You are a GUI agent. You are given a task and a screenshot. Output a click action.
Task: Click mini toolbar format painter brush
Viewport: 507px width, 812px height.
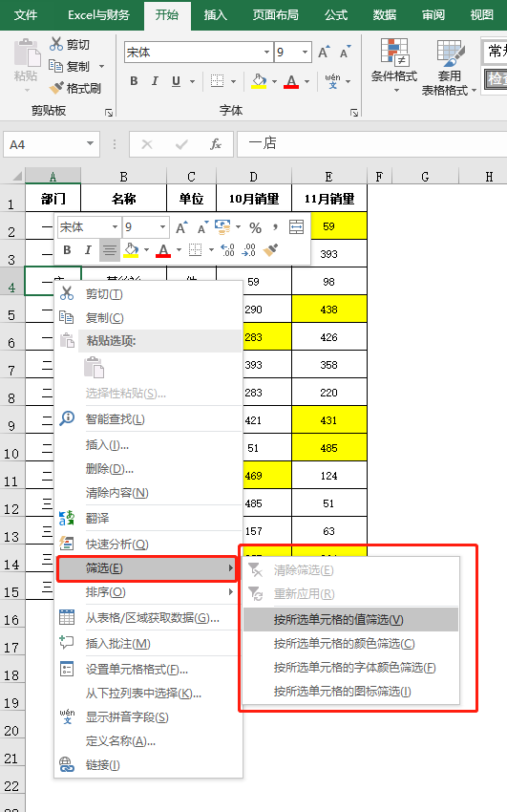pyautogui.click(x=270, y=250)
